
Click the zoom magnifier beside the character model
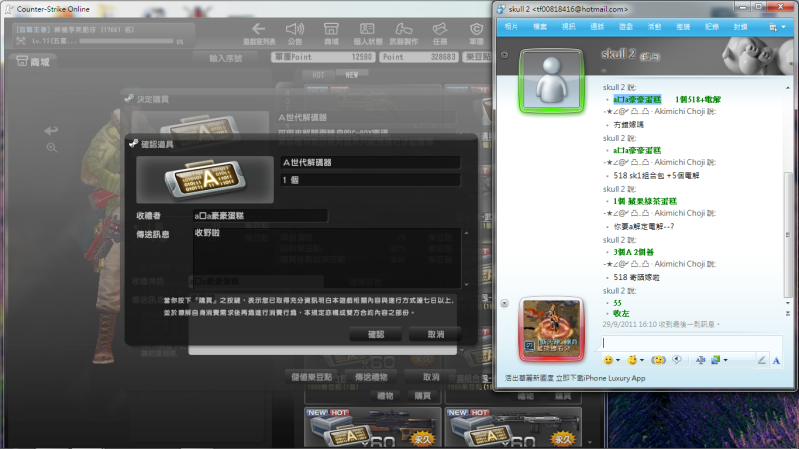(51, 148)
